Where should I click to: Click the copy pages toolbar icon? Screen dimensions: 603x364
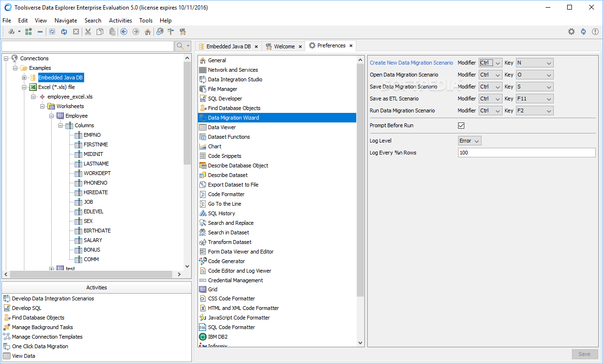(100, 32)
